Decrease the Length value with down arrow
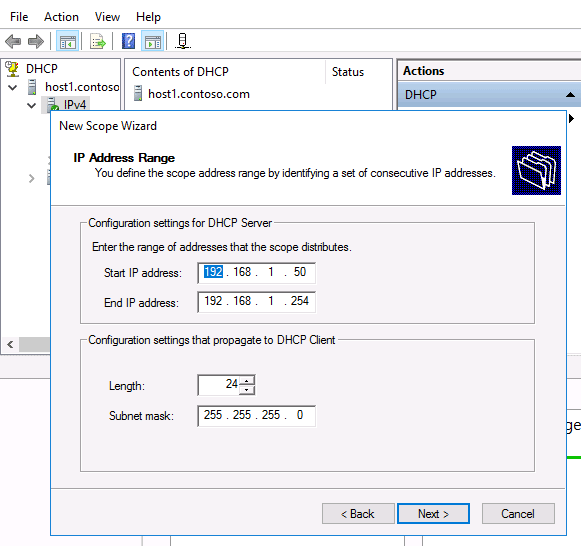The height and width of the screenshot is (546, 581). tap(247, 390)
